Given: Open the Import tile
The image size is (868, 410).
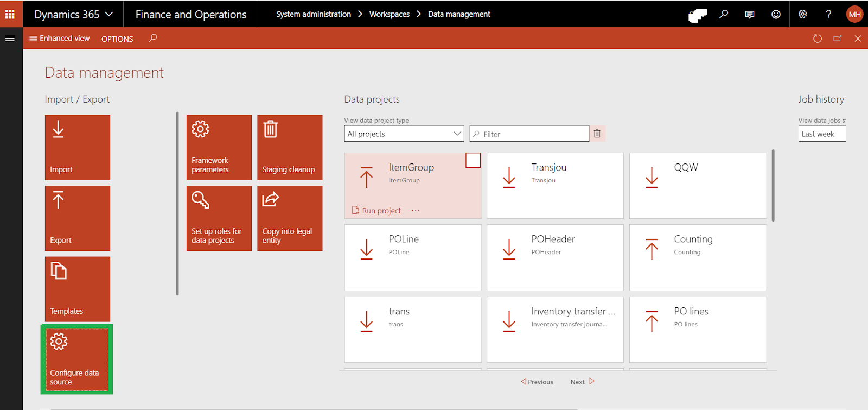Looking at the screenshot, I should (78, 147).
